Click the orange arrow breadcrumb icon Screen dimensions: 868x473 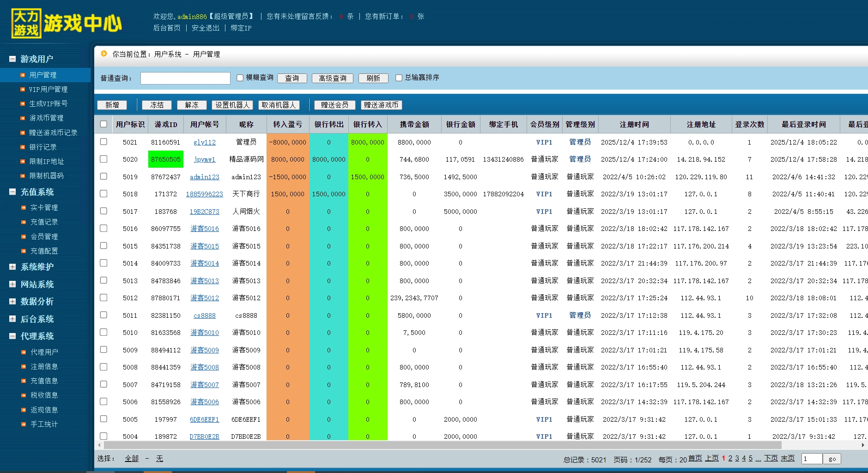(104, 54)
